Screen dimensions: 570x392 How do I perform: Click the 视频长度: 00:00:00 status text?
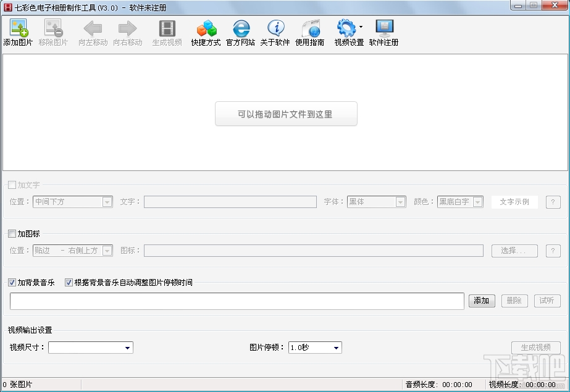click(x=522, y=385)
